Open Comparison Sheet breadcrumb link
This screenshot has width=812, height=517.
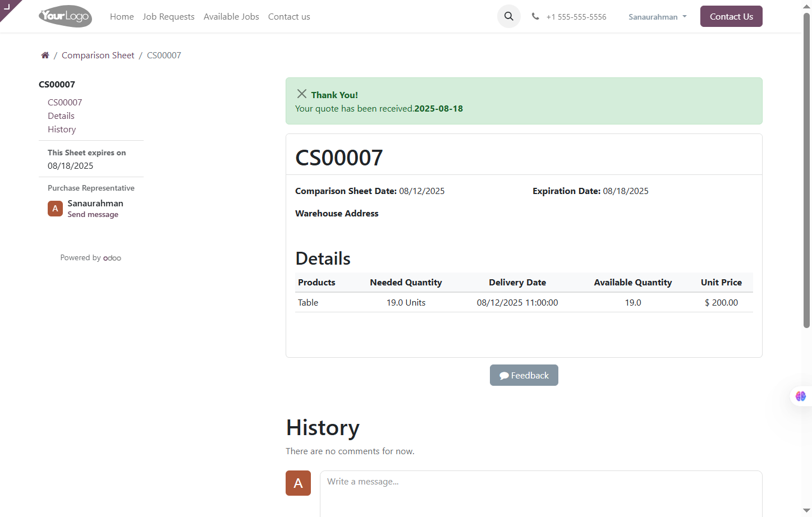pyautogui.click(x=98, y=55)
